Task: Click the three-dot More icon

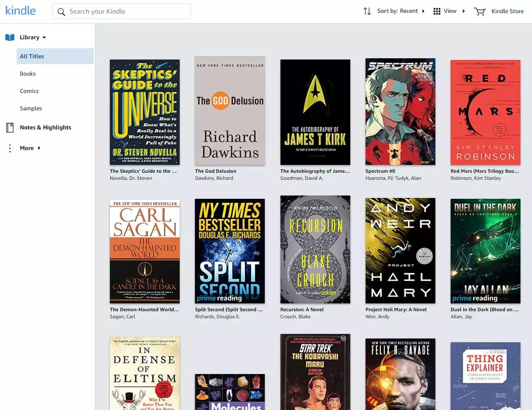Action: tap(10, 148)
